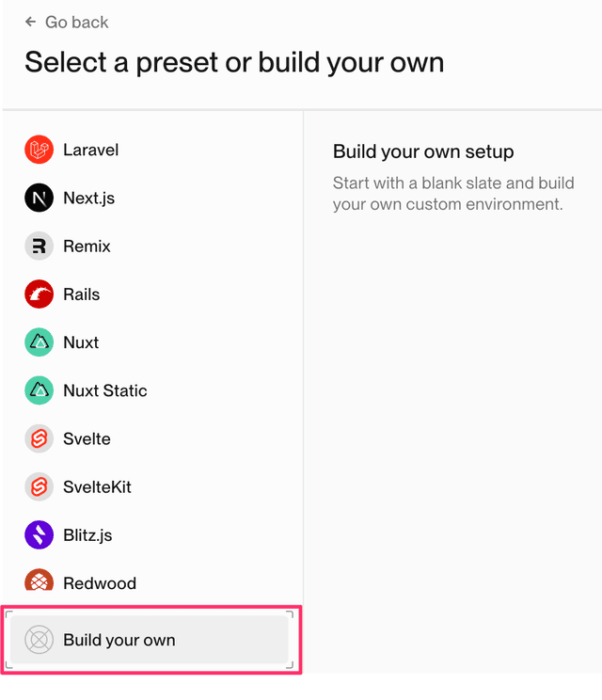Click the Nuxt logo icon
This screenshot has height=700, width=602.
click(40, 342)
